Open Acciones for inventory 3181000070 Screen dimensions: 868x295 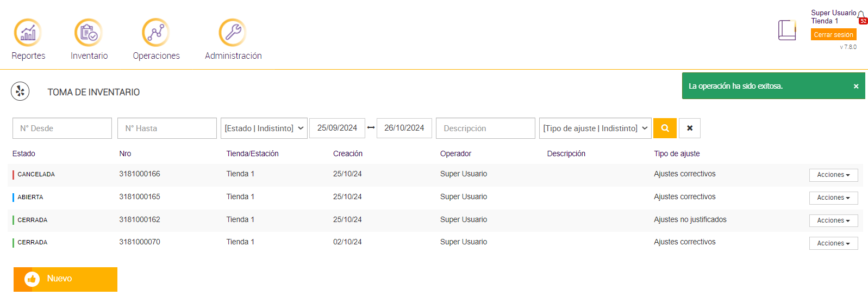click(833, 243)
